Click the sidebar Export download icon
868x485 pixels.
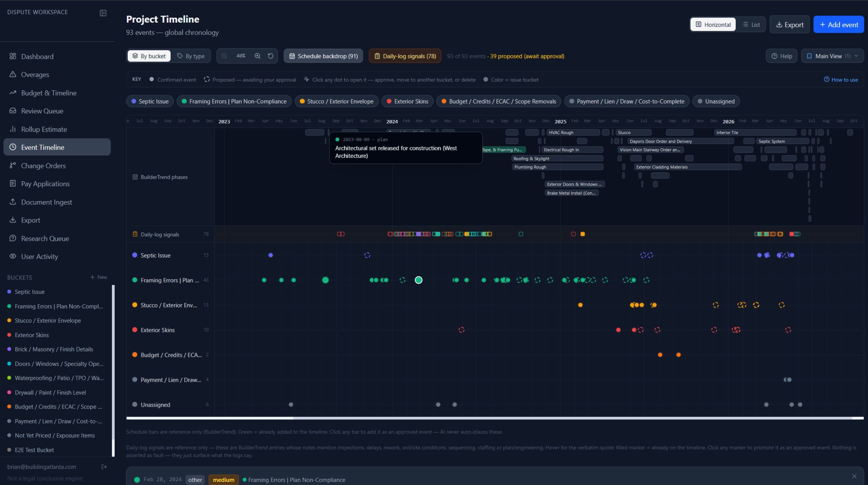point(13,220)
